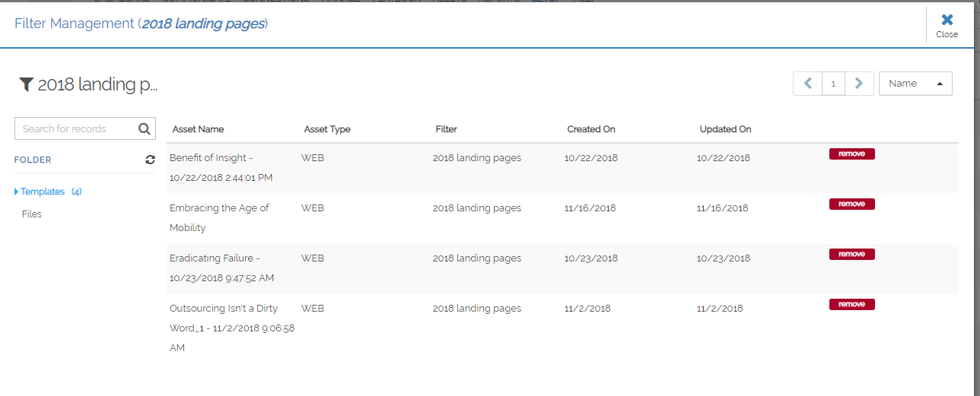Click WEB type in Eradicating Failure row
Viewport: 980px width, 396px height.
coord(313,258)
